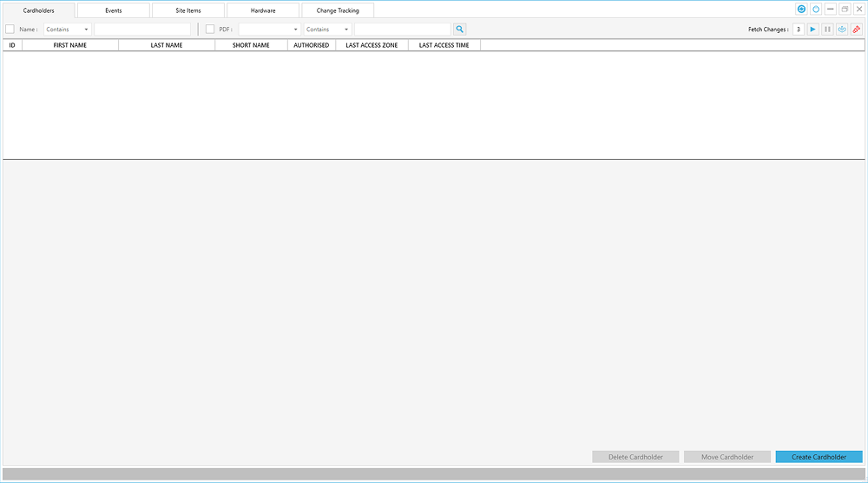
Task: Open the PDF filter Contains dropdown
Action: click(x=327, y=30)
